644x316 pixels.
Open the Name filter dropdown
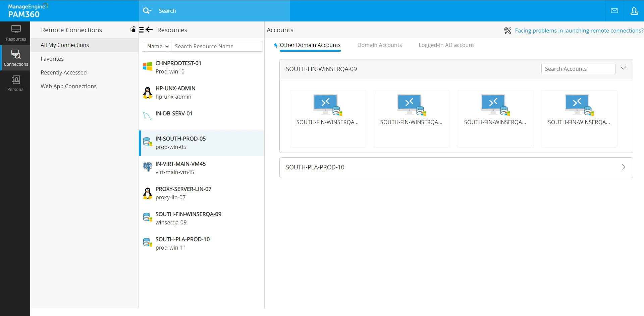(x=157, y=46)
